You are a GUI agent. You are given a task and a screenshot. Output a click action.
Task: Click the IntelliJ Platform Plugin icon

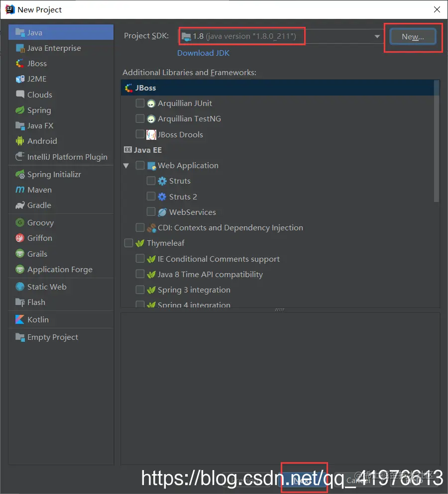[x=20, y=157]
